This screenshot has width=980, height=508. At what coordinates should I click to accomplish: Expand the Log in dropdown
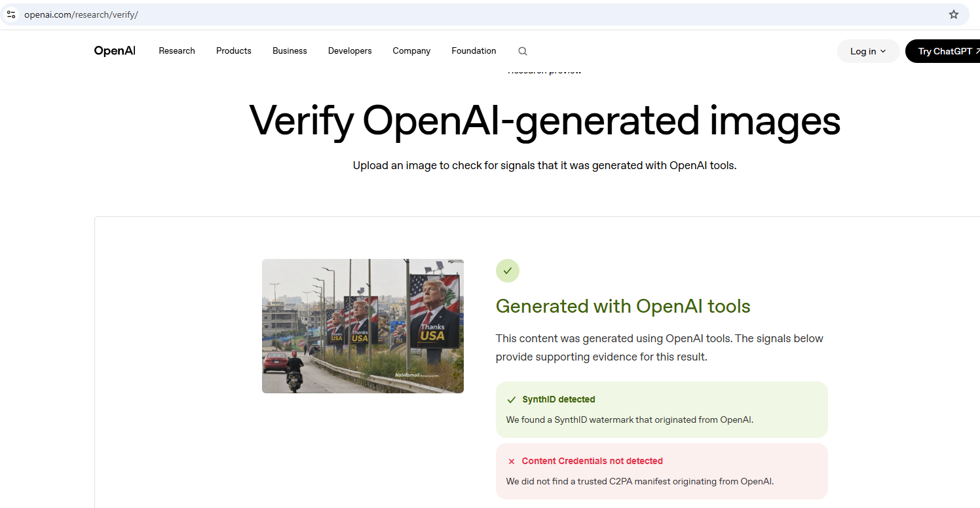pyautogui.click(x=868, y=51)
